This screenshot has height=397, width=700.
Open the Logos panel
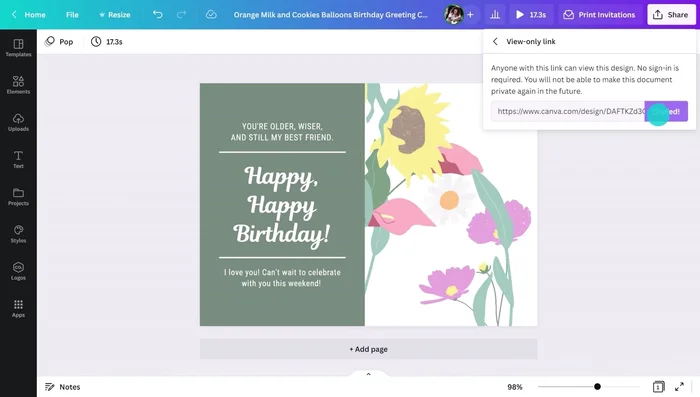(x=18, y=271)
